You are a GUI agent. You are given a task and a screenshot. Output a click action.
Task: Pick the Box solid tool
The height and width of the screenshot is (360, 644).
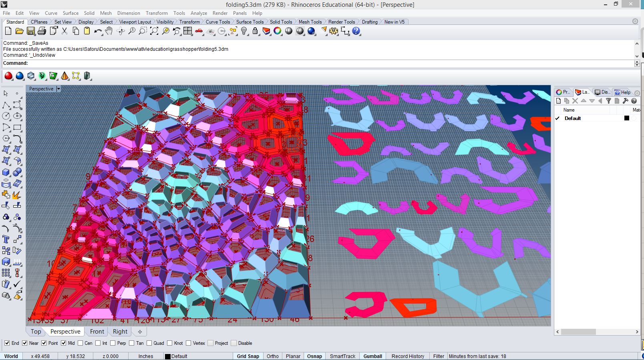6,172
